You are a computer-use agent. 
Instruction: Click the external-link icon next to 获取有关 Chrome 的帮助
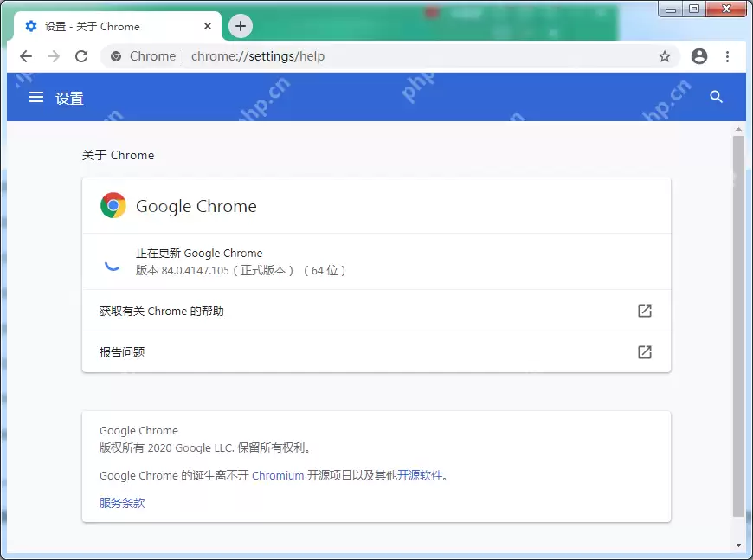644,311
